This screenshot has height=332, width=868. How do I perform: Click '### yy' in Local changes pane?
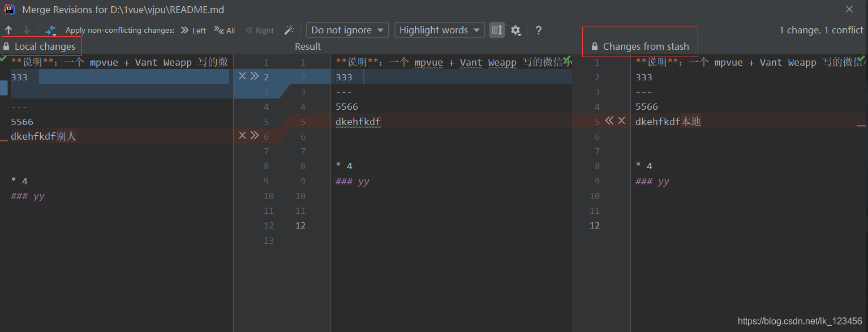pyautogui.click(x=28, y=196)
